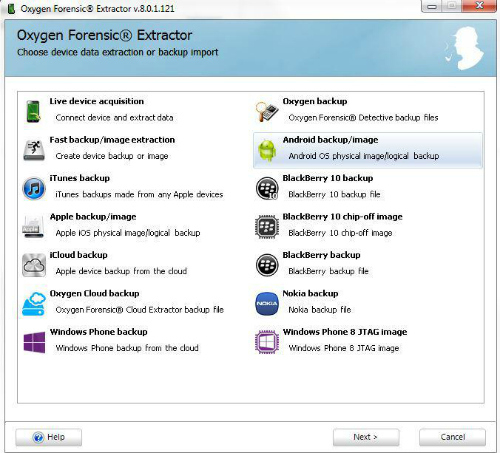The image size is (500, 453).
Task: Select the Oxygen Cloud backup icon
Action: click(x=34, y=304)
